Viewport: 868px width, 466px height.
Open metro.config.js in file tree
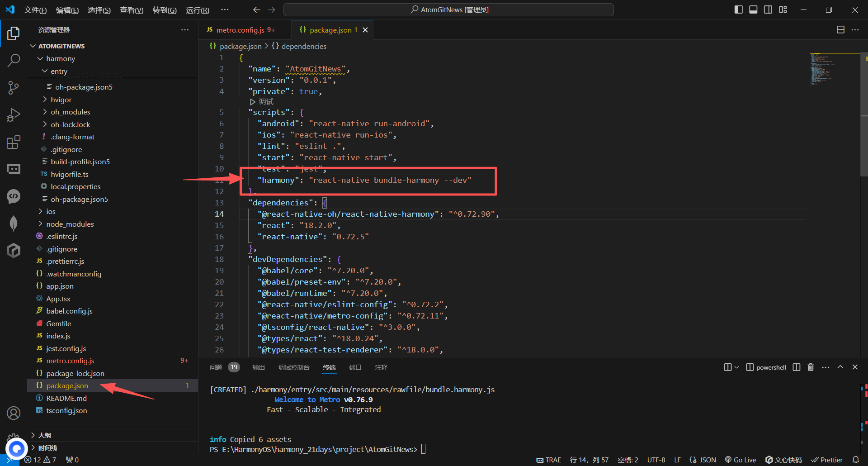pyautogui.click(x=113, y=361)
